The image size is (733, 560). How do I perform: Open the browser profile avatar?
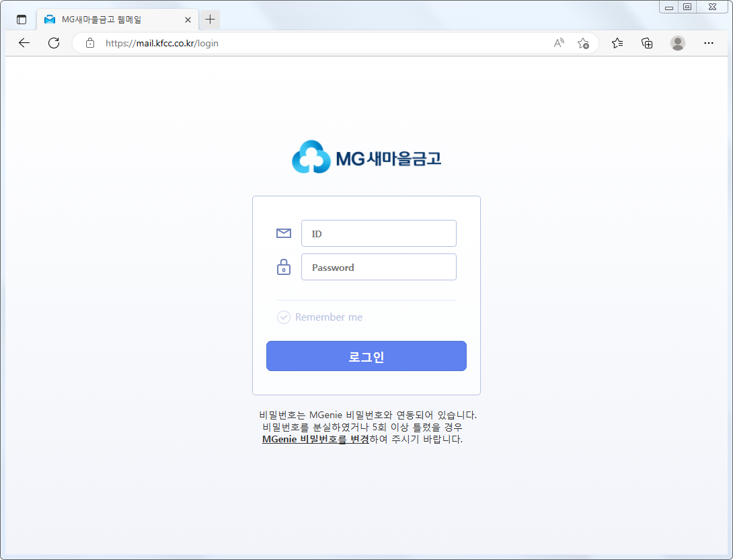677,43
